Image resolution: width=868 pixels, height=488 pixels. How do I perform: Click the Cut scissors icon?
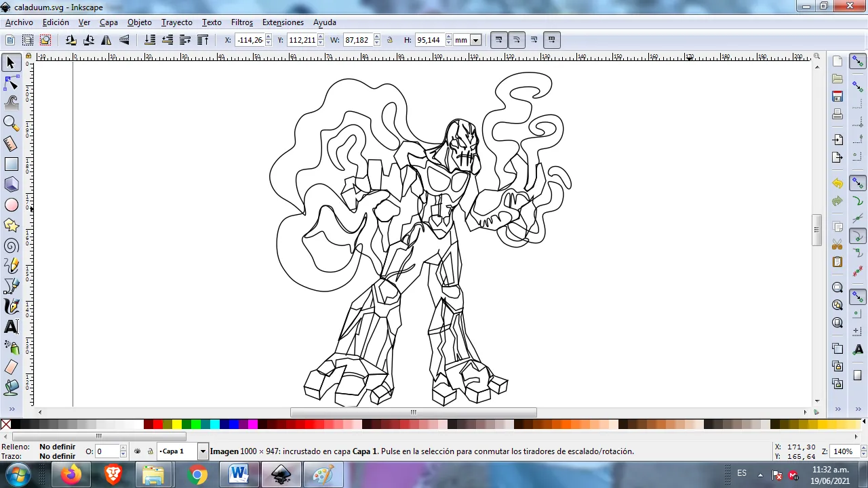pyautogui.click(x=837, y=245)
